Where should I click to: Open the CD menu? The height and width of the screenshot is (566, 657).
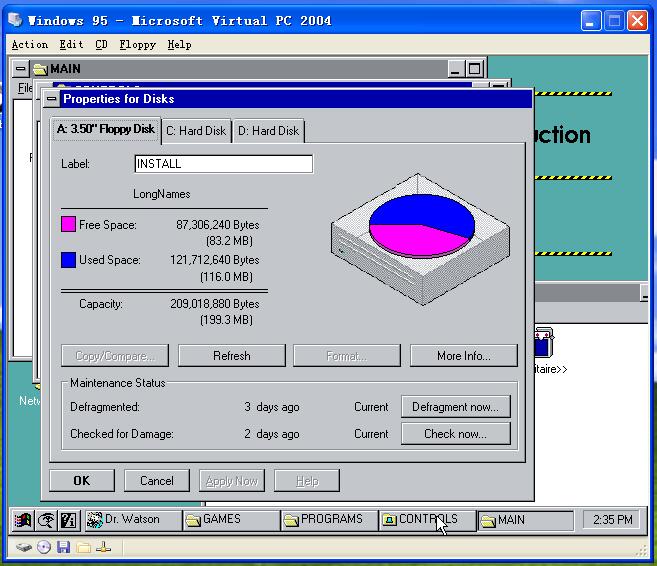coord(101,44)
